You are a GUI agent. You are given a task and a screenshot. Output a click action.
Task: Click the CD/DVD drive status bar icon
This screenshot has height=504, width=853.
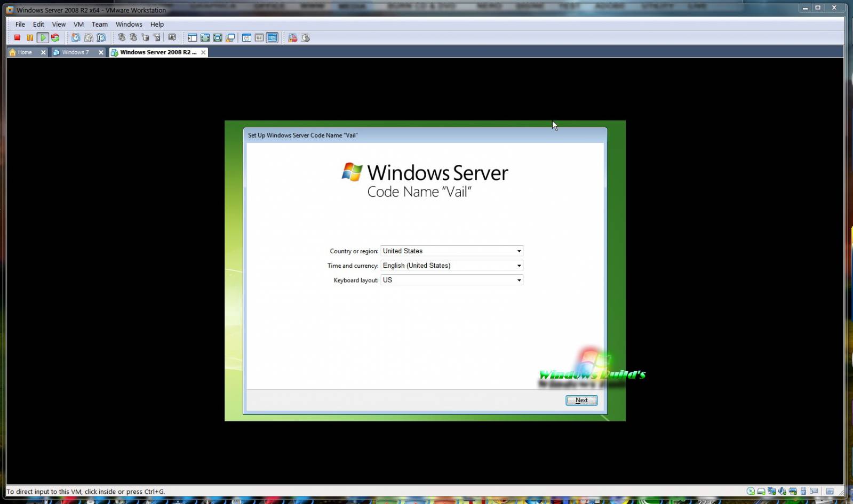pos(751,491)
